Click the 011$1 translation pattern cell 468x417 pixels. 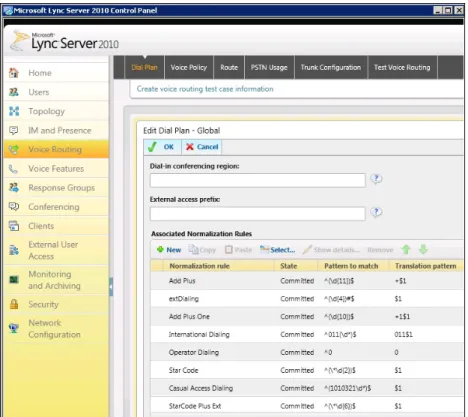(403, 334)
